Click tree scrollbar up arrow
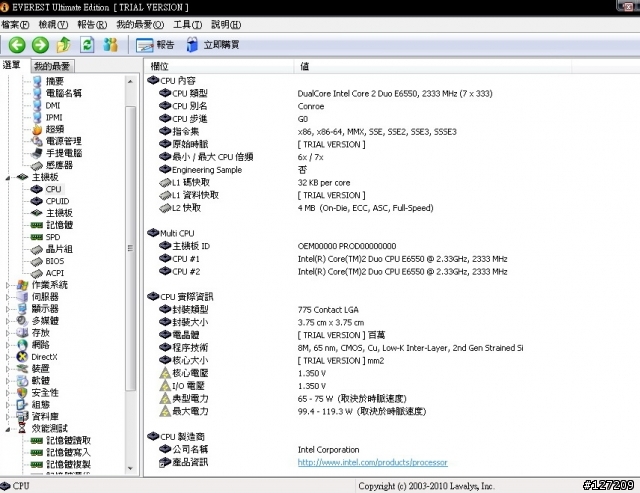The height and width of the screenshot is (493, 640). [x=130, y=82]
